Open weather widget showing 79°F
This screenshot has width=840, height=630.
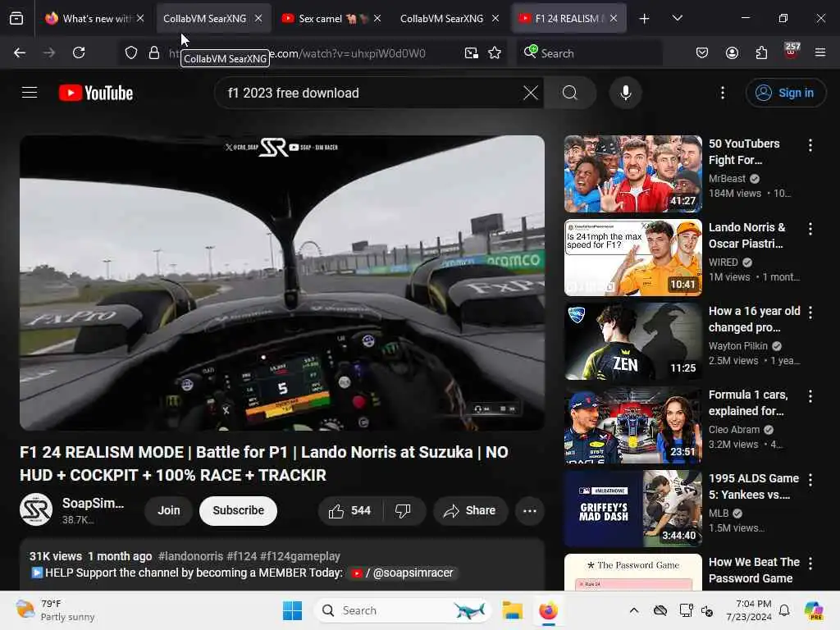pos(55,610)
